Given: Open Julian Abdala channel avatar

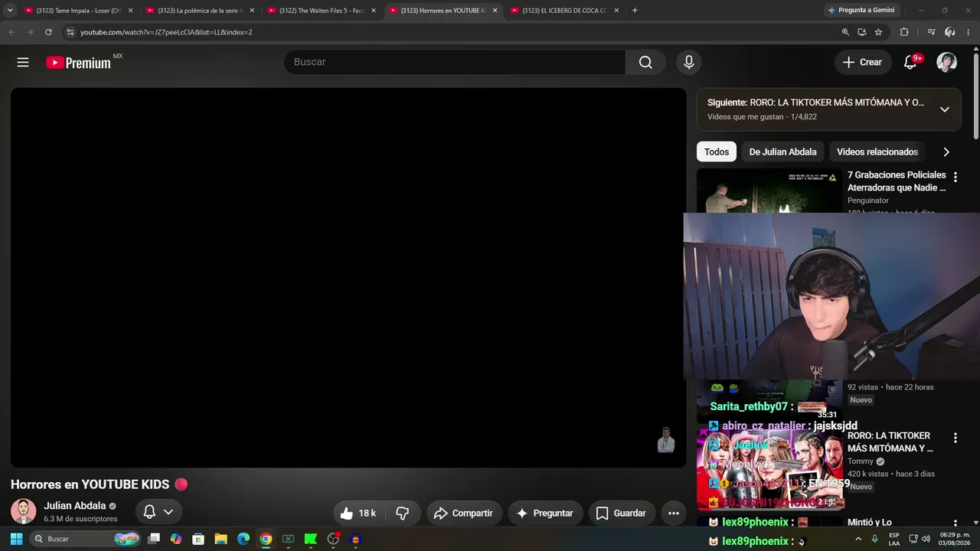Looking at the screenshot, I should click(x=23, y=511).
